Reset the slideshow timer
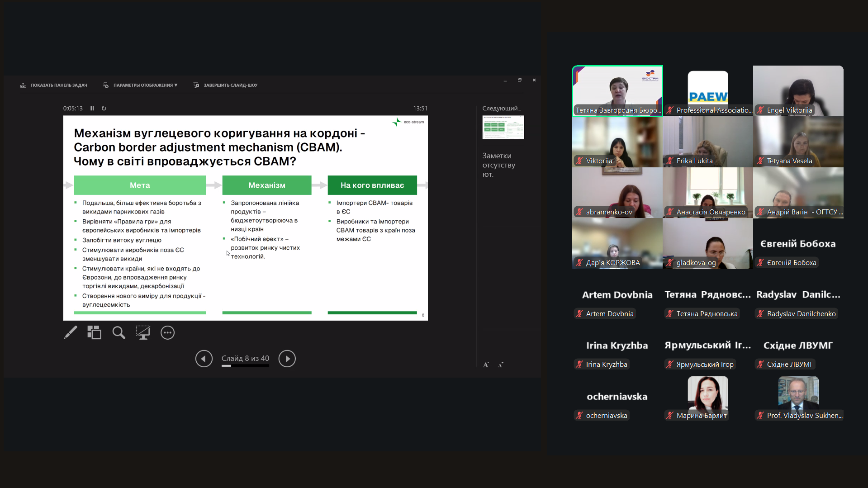This screenshot has height=488, width=868. point(104,109)
